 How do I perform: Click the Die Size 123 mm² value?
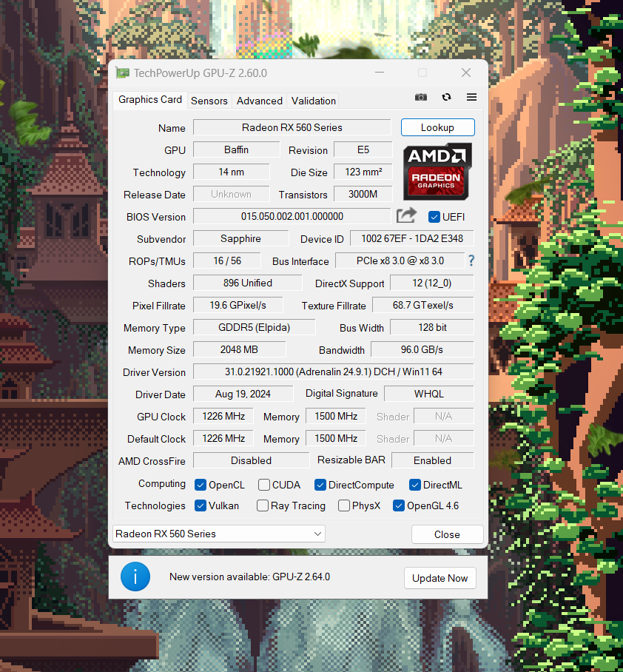363,172
